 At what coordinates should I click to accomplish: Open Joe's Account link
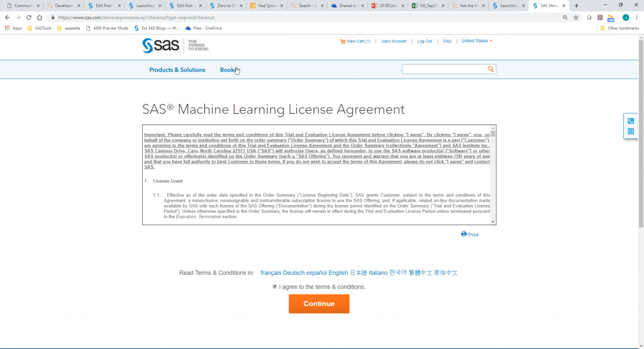[394, 41]
